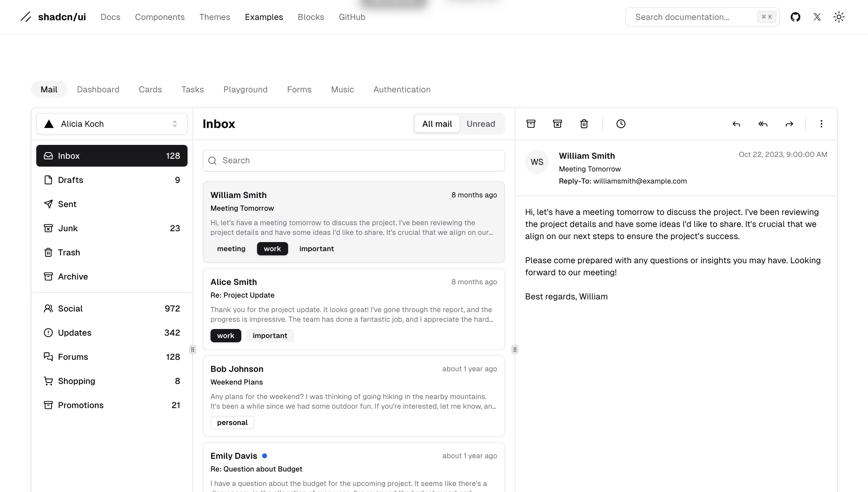Reply to William Smith's email
This screenshot has width=868, height=492.
click(736, 124)
